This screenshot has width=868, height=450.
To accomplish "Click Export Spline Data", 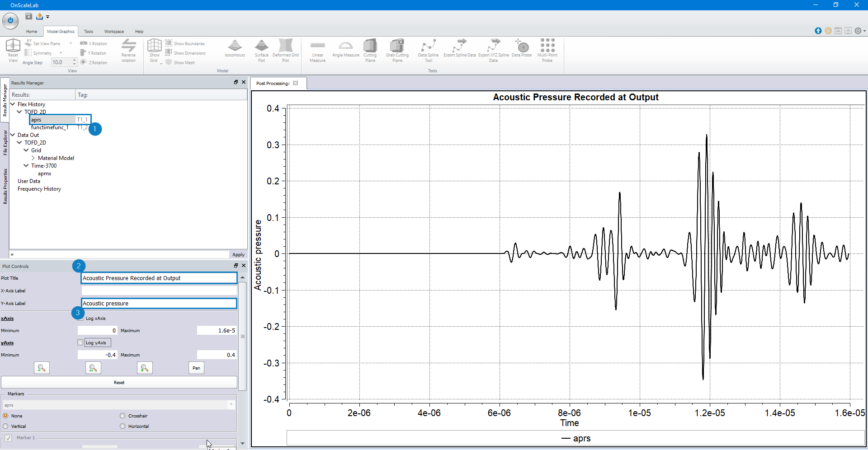I will pos(459,48).
